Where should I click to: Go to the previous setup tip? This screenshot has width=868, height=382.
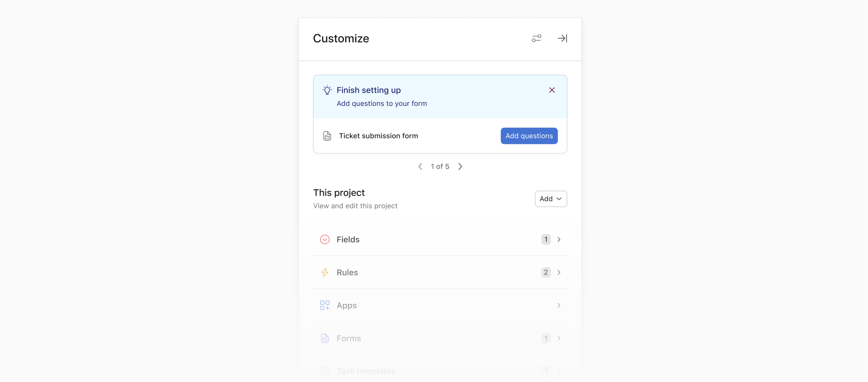click(x=420, y=167)
